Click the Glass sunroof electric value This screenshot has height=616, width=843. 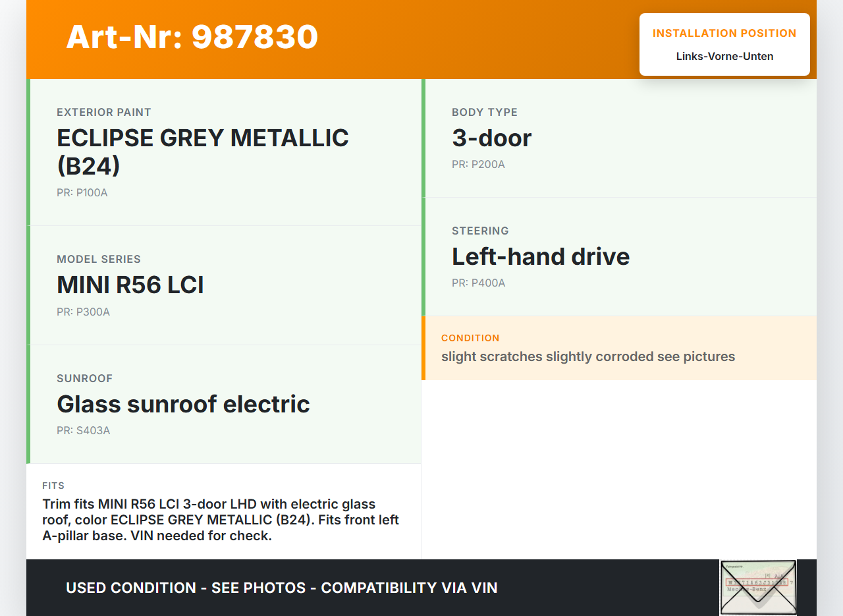click(x=183, y=404)
